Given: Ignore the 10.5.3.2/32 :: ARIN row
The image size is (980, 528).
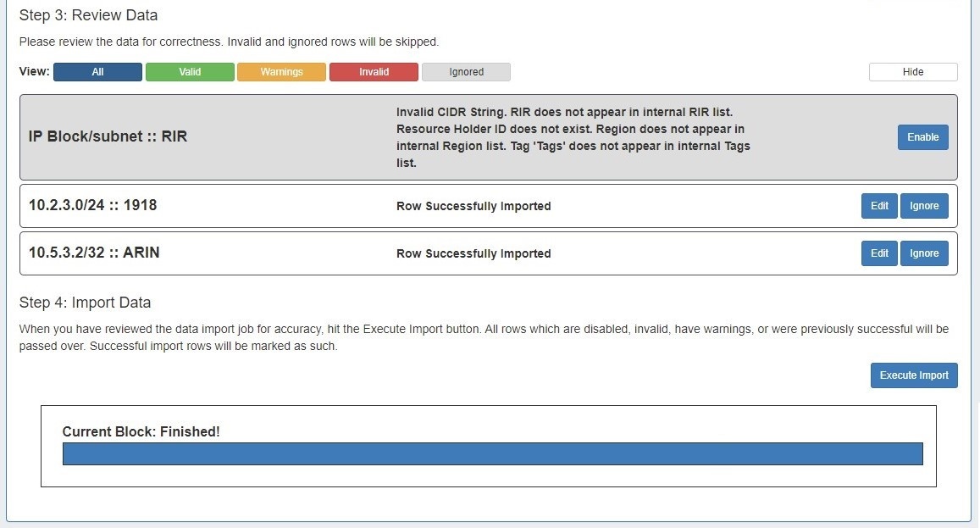Looking at the screenshot, I should [x=924, y=253].
